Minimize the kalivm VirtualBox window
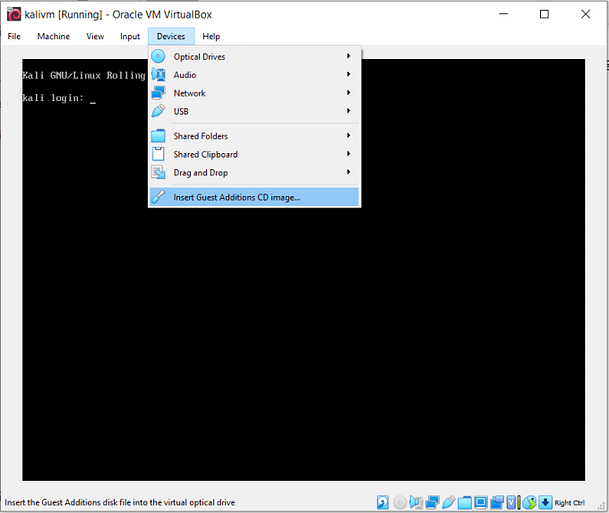This screenshot has height=513, width=609. pyautogui.click(x=503, y=14)
